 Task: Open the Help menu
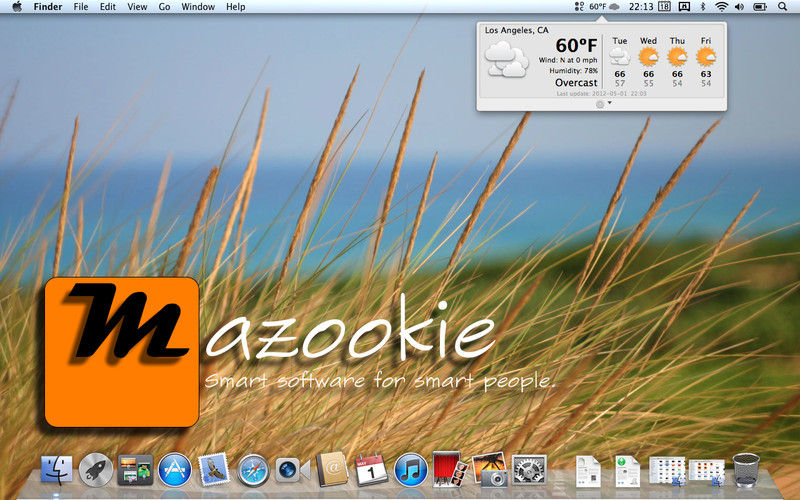click(x=236, y=7)
